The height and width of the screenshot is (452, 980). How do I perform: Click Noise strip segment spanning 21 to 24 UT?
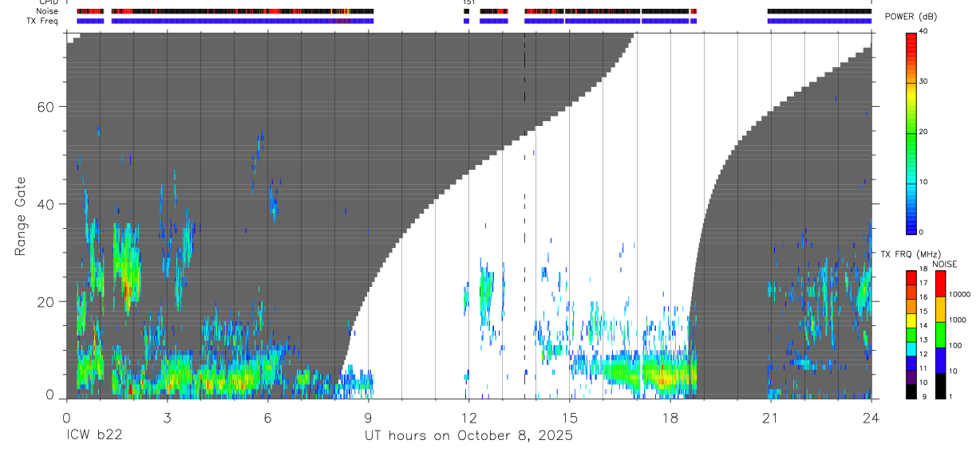coord(820,11)
